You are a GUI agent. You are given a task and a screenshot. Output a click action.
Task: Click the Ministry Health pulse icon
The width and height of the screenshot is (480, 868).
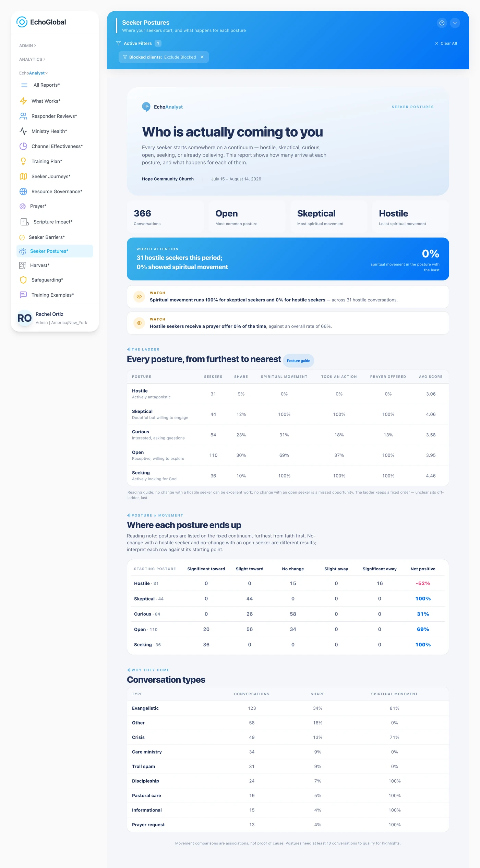(x=23, y=131)
